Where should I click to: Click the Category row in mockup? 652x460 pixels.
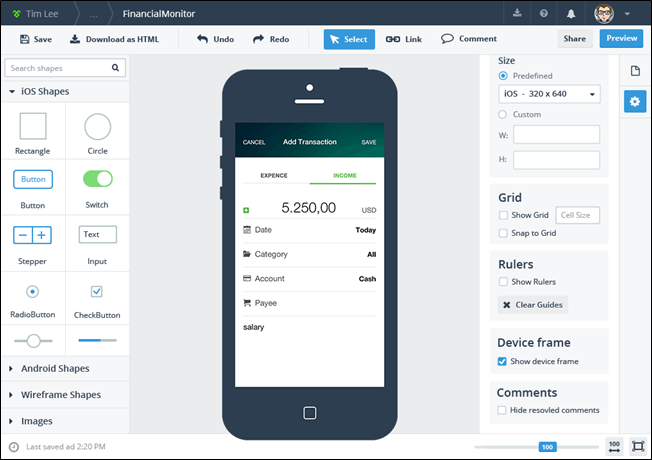tap(309, 254)
